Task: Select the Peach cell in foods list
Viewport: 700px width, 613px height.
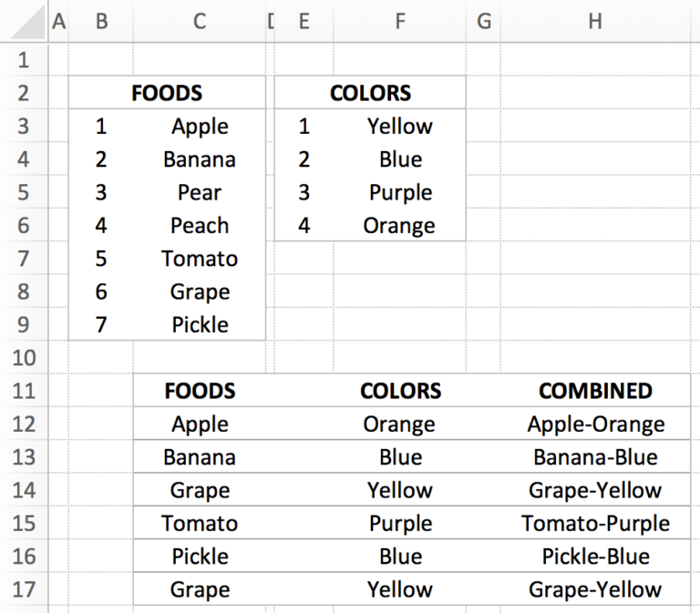Action: (x=200, y=226)
